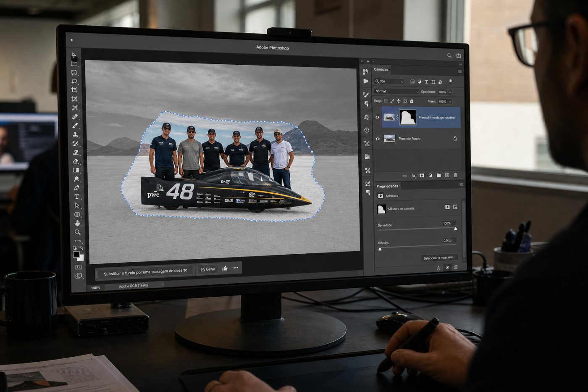Open the Opacidade value dropdown arrow

click(450, 92)
